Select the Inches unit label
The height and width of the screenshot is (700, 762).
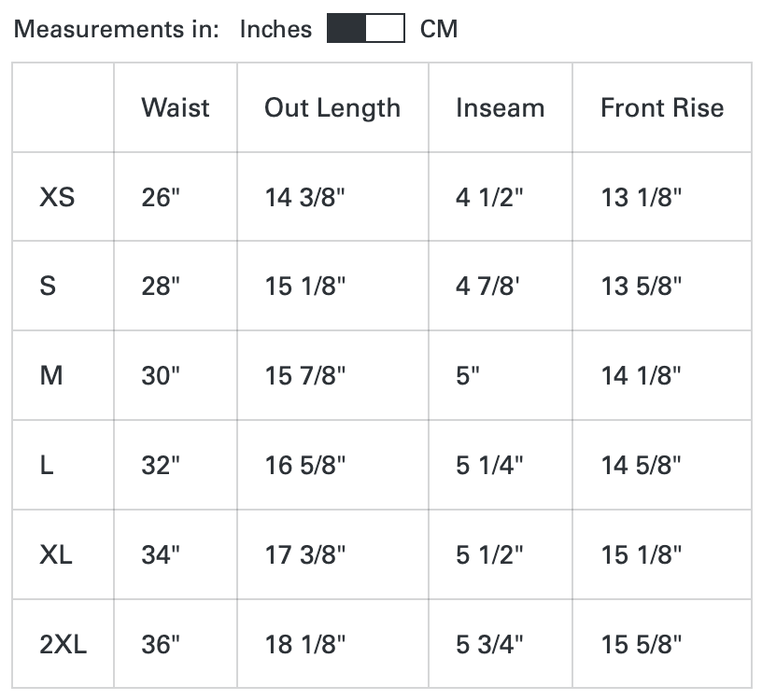(x=275, y=29)
